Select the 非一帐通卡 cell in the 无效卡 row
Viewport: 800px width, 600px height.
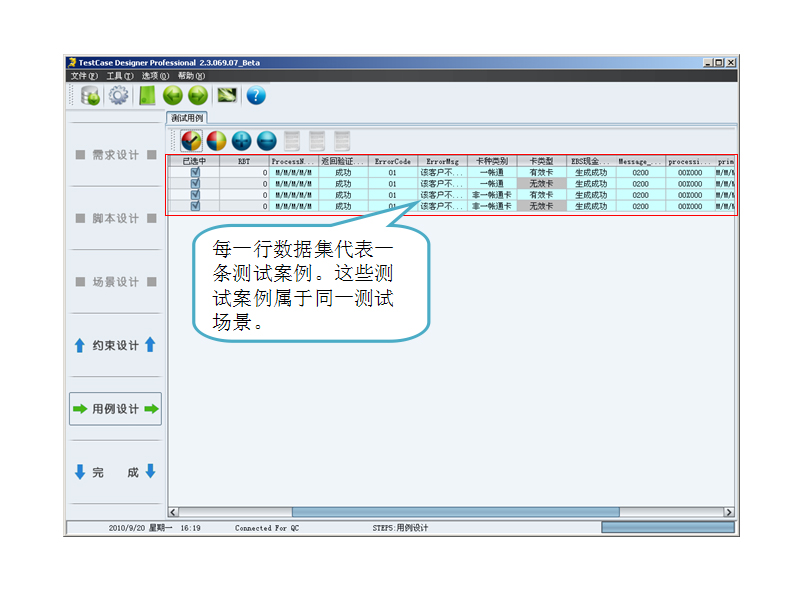click(x=492, y=206)
